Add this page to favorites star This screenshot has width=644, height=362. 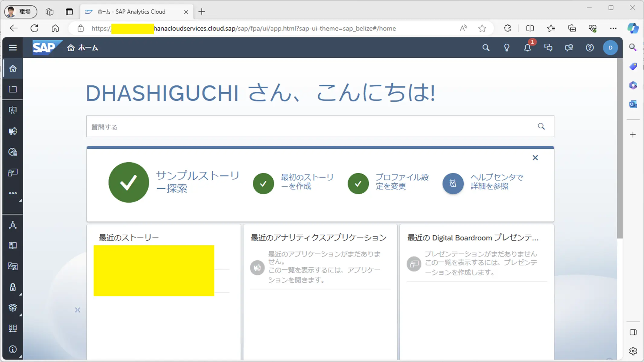pos(482,28)
